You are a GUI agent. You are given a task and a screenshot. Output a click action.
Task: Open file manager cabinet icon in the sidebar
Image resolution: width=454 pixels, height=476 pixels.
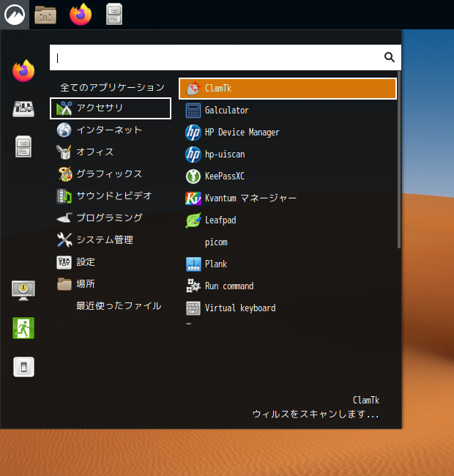point(23,146)
